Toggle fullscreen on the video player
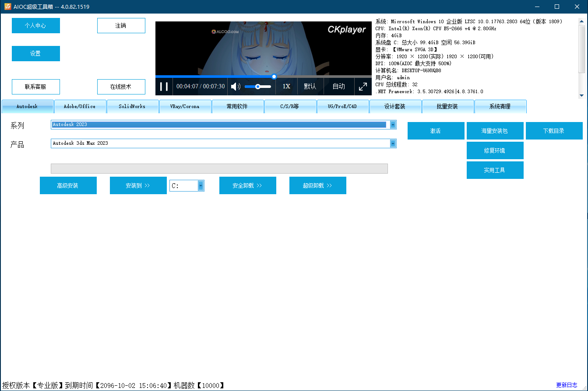588x391 pixels. click(x=363, y=86)
